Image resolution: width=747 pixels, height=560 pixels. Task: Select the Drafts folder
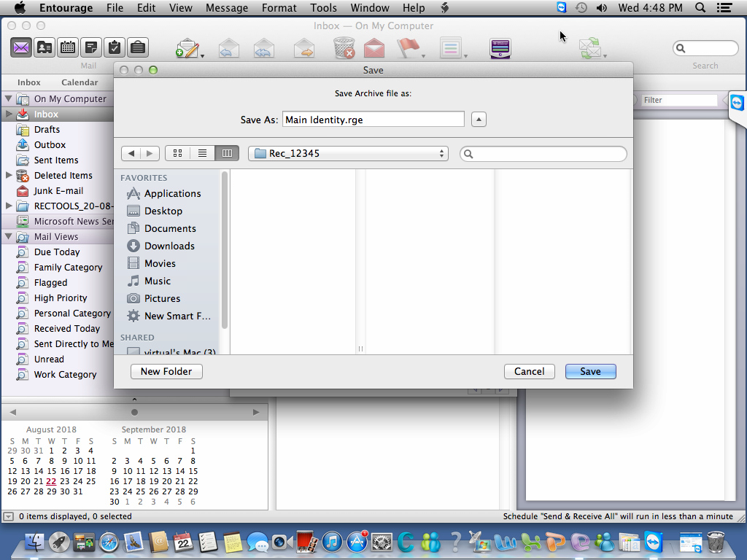coord(47,130)
